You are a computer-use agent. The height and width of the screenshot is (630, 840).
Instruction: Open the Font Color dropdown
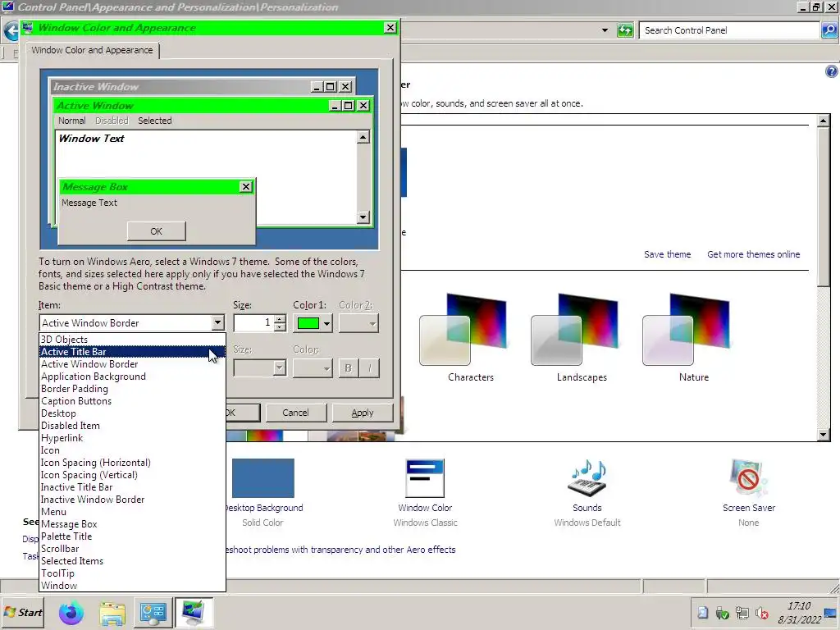tap(313, 368)
